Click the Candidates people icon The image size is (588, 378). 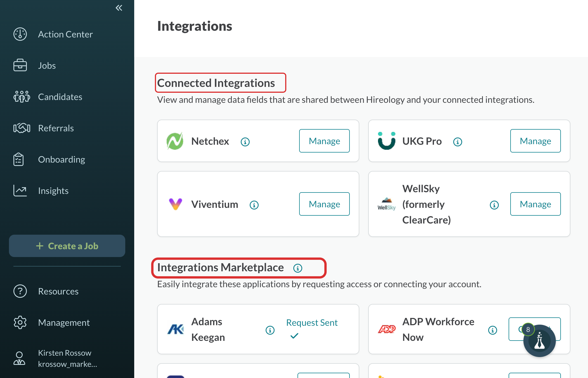22,97
